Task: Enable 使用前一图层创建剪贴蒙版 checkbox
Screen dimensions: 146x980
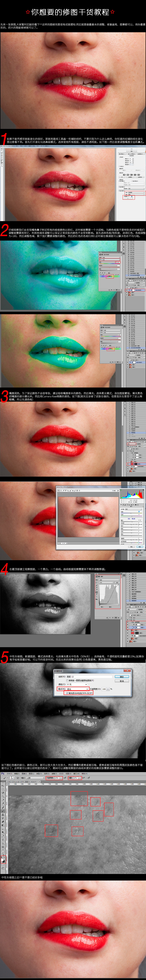Action: coord(67,680)
